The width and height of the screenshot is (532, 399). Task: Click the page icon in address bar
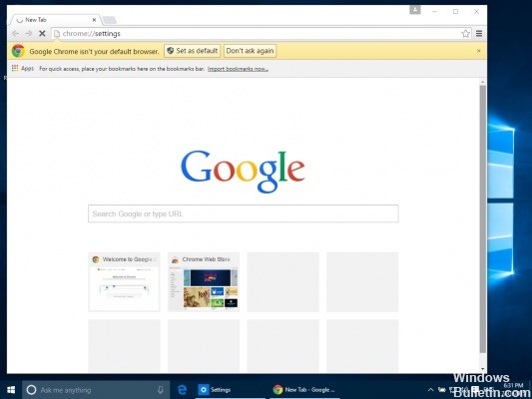pyautogui.click(x=57, y=34)
